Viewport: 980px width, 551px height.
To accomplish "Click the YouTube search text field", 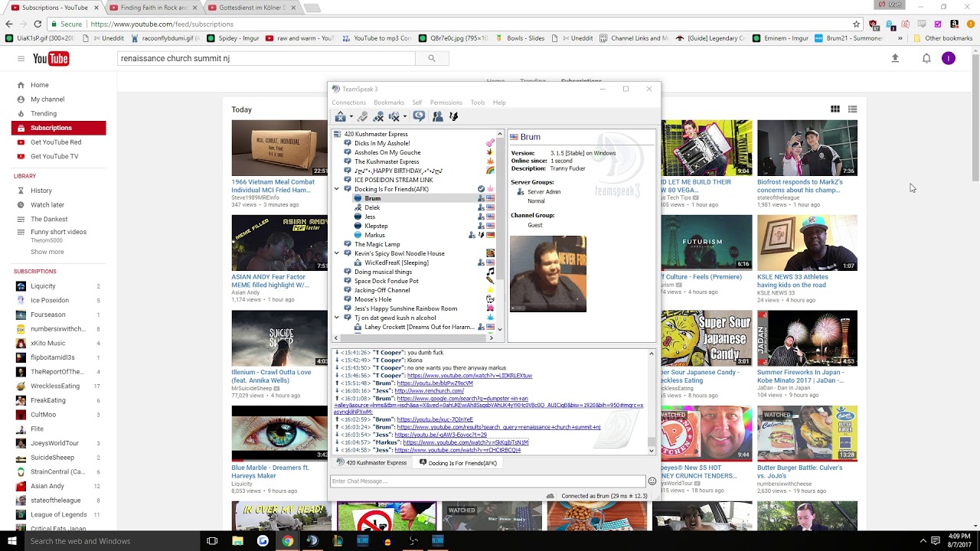I will (x=266, y=58).
